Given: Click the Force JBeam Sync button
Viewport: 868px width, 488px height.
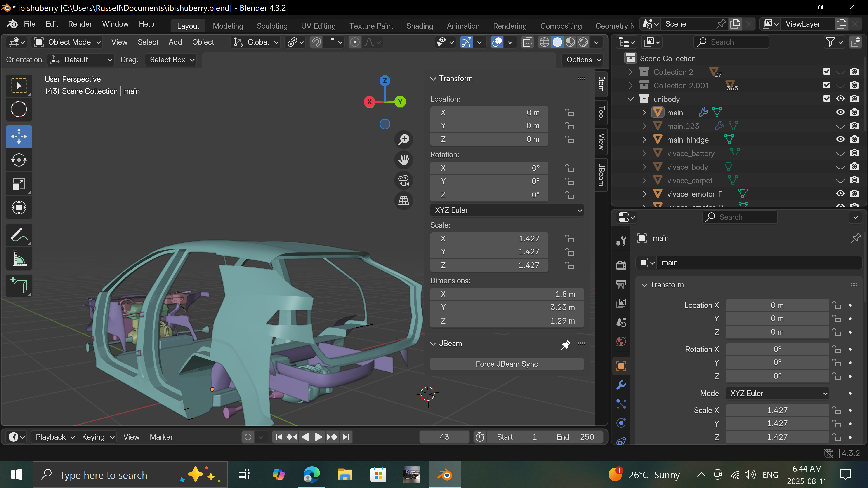Looking at the screenshot, I should [x=507, y=364].
